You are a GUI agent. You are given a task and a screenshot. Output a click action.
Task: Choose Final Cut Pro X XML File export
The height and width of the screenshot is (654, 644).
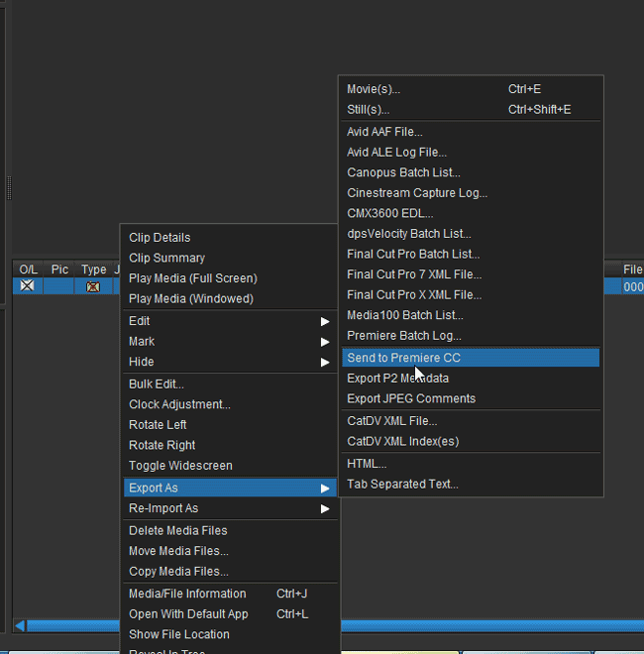pyautogui.click(x=414, y=294)
